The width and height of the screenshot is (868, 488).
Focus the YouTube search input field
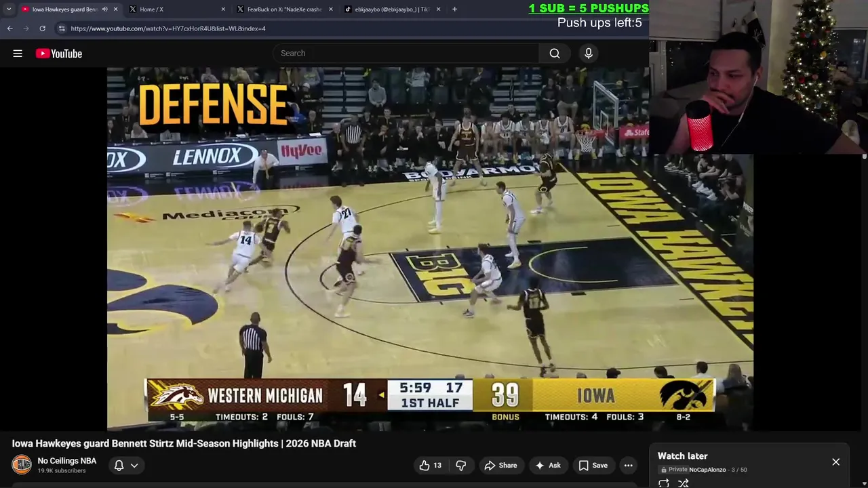[407, 54]
